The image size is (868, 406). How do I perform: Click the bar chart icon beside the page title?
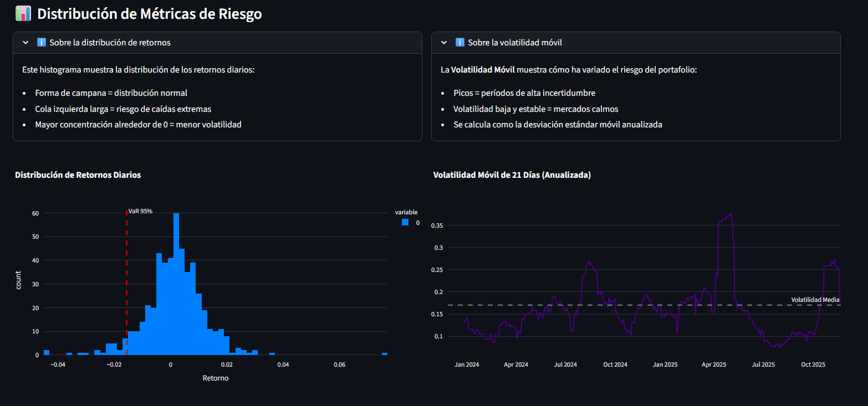(x=22, y=13)
